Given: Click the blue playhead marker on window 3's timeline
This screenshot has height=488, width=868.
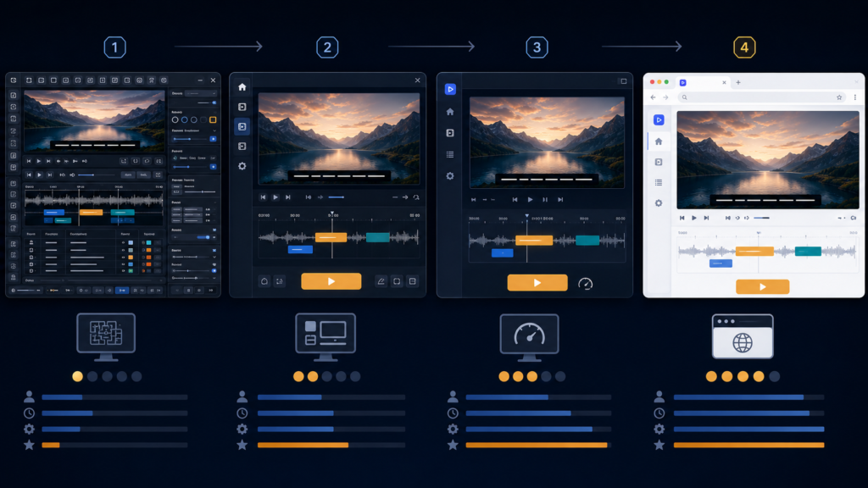Looking at the screenshot, I should click(527, 216).
